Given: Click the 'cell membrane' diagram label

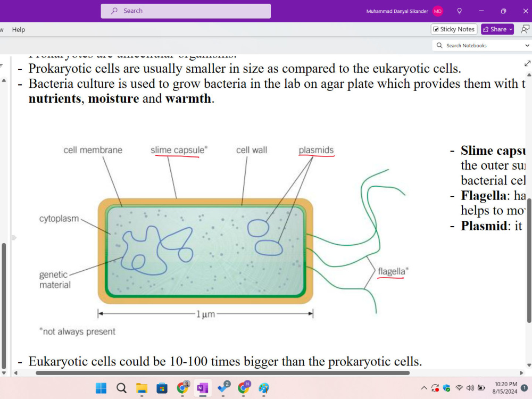Looking at the screenshot, I should coord(93,150).
